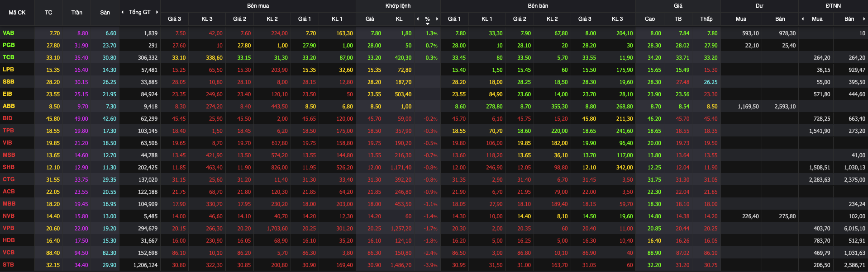The height and width of the screenshot is (272, 868).
Task: Click BID reference price 45.80
Action: (53, 119)
